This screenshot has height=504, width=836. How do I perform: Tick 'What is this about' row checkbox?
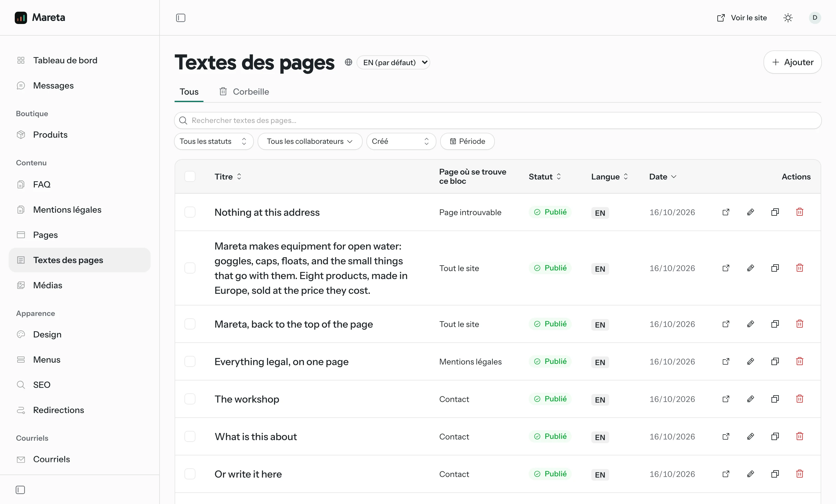[x=190, y=436]
